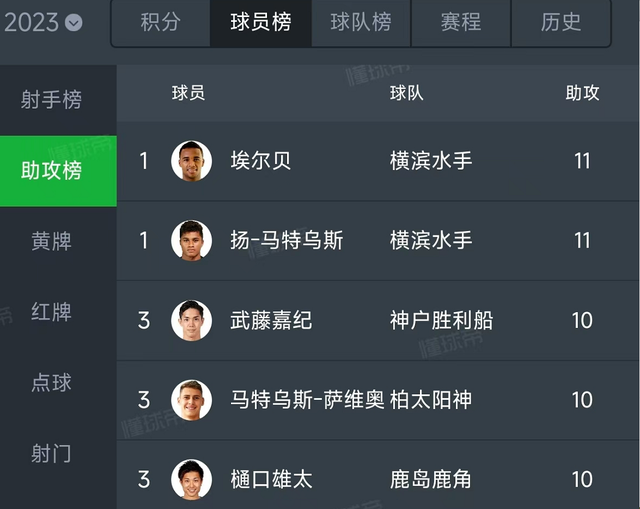Click 埃尔贝's player avatar
This screenshot has width=640, height=509.
click(x=191, y=161)
